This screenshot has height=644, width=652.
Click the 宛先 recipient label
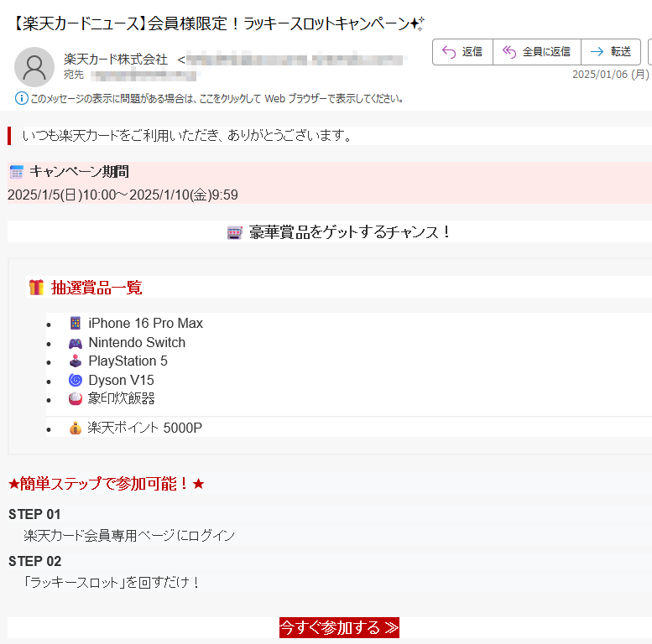pyautogui.click(x=74, y=75)
